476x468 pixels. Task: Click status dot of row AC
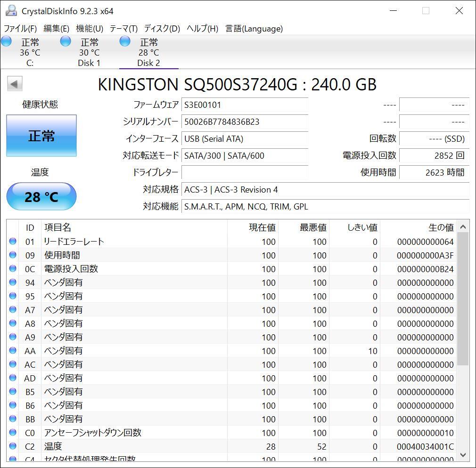click(x=13, y=364)
